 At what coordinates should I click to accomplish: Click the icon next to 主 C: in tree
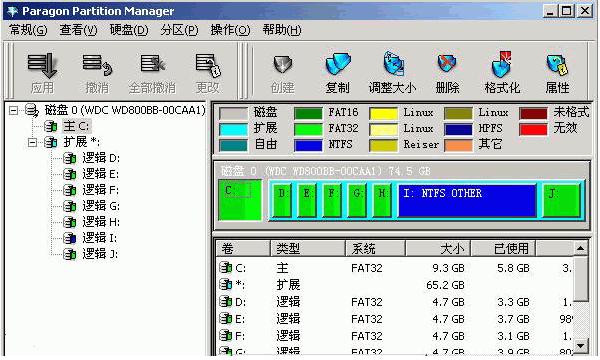51,126
